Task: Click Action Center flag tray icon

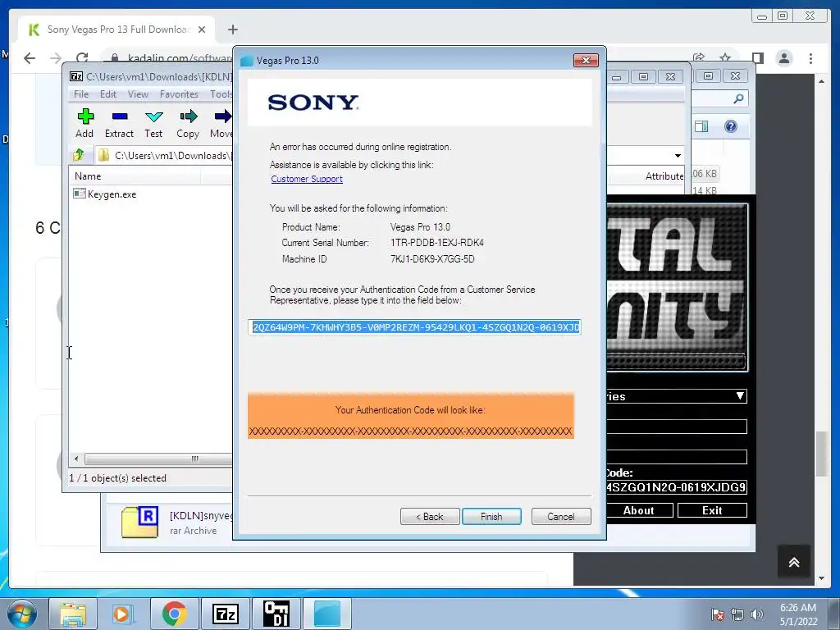Action: click(x=718, y=614)
